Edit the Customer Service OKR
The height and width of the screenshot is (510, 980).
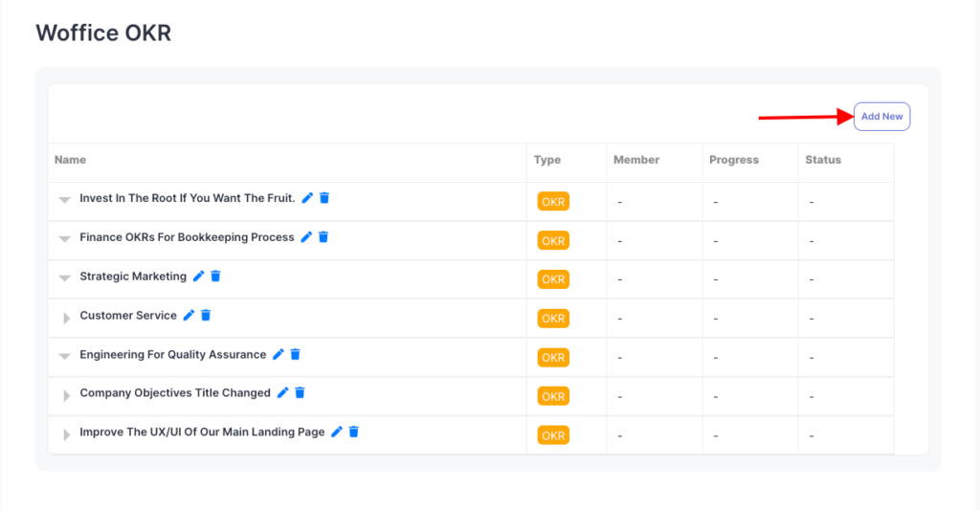[189, 316]
